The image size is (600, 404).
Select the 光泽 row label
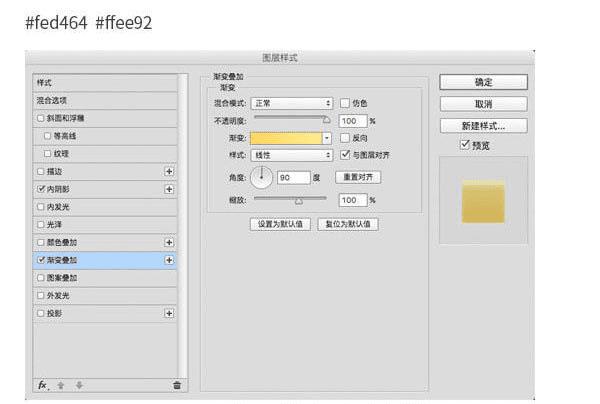[54, 225]
